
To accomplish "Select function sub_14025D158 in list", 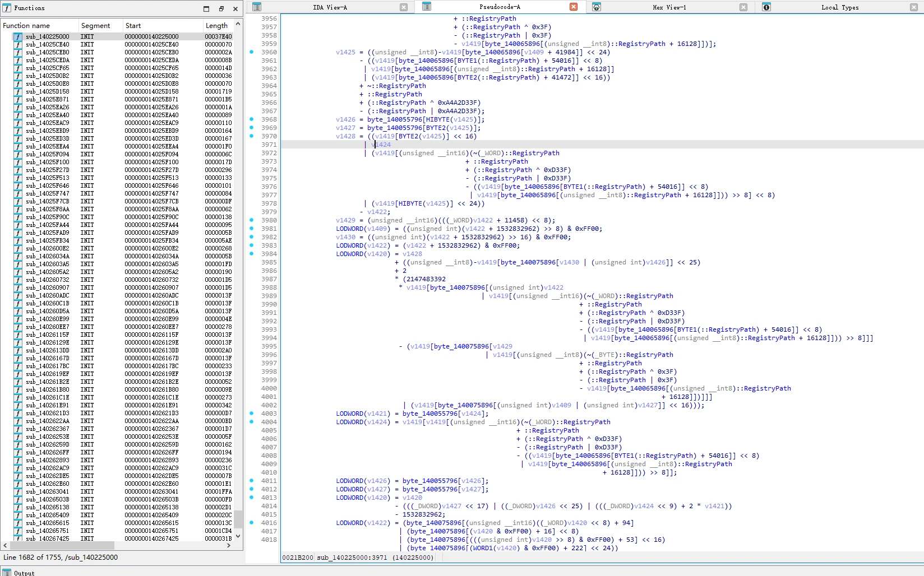I will [x=122, y=91].
